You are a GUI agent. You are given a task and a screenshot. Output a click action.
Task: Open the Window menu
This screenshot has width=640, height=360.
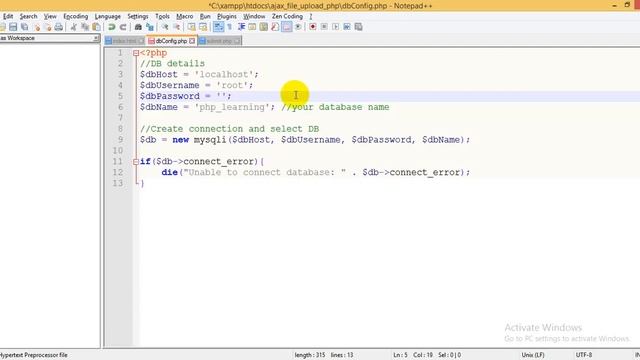tap(254, 16)
